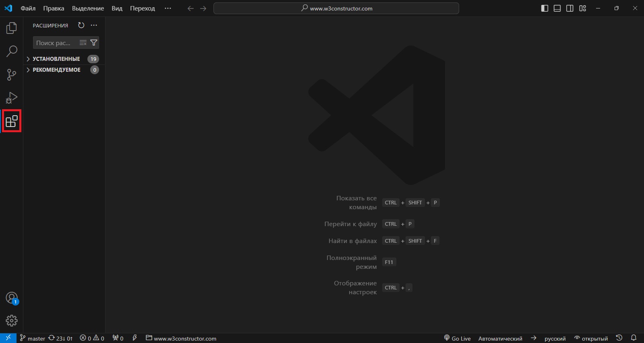Image resolution: width=644 pixels, height=343 pixels.
Task: Open the overflow menu with three dots
Action: [168, 8]
